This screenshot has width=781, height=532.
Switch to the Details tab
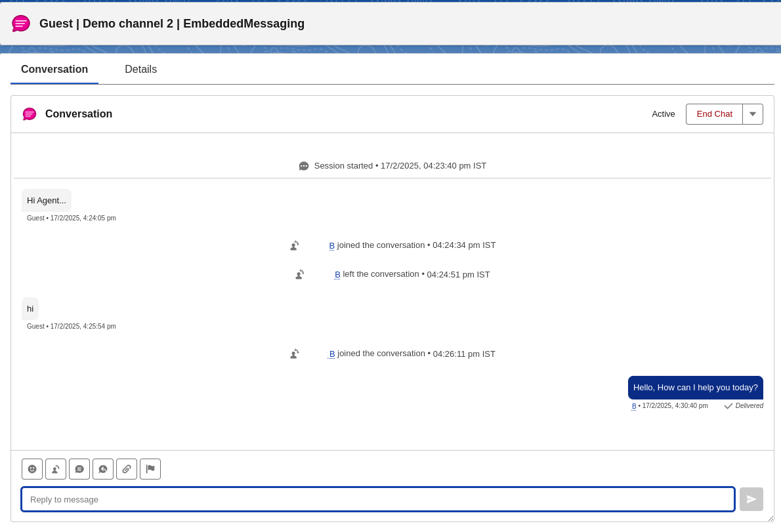click(140, 70)
